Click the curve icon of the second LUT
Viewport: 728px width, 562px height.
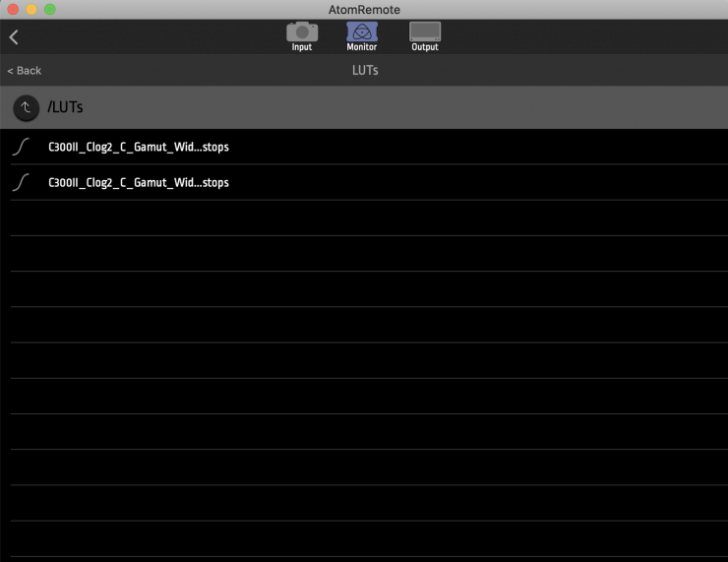point(22,183)
